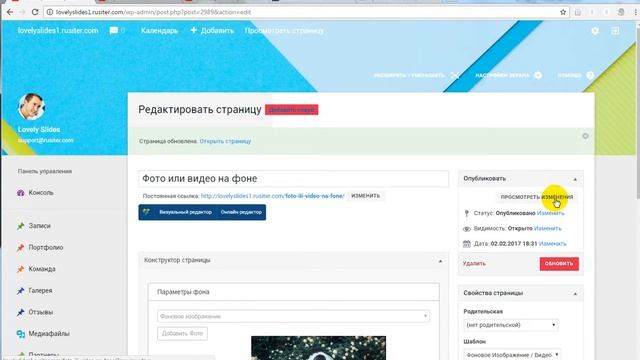Switch to Визуальный редактор
Screen dimensions: 640x360
click(185, 212)
